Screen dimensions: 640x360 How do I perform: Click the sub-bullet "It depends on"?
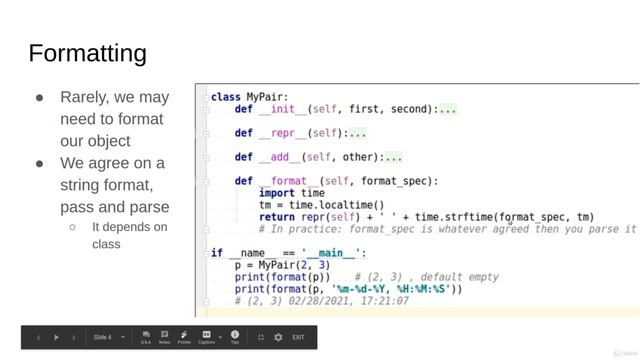click(x=130, y=227)
